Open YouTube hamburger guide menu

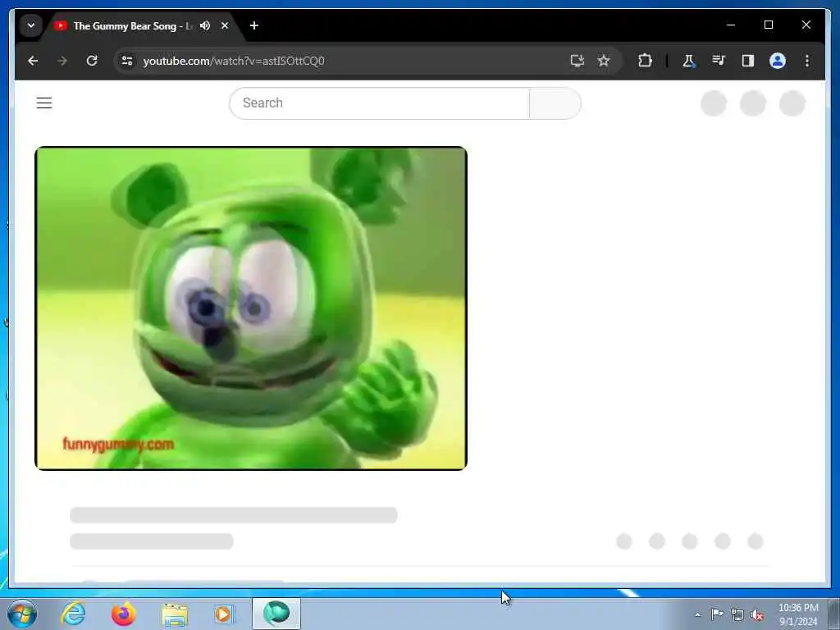coord(44,103)
